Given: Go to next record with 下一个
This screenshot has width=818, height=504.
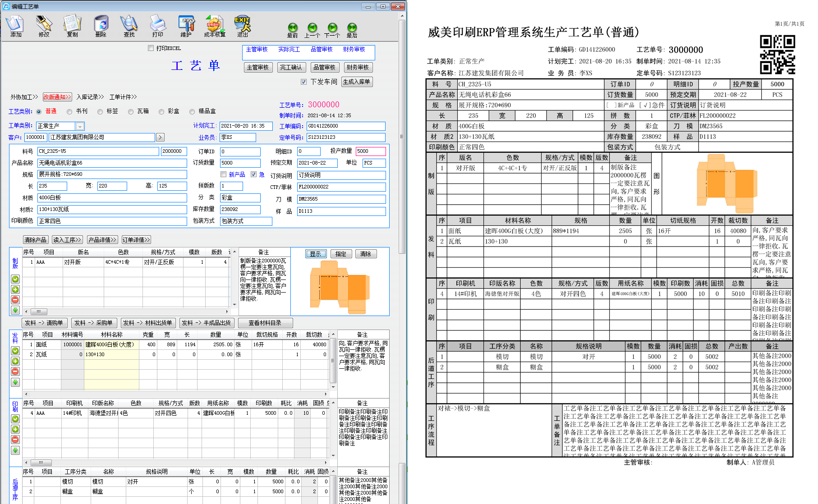Looking at the screenshot, I should coord(332,30).
